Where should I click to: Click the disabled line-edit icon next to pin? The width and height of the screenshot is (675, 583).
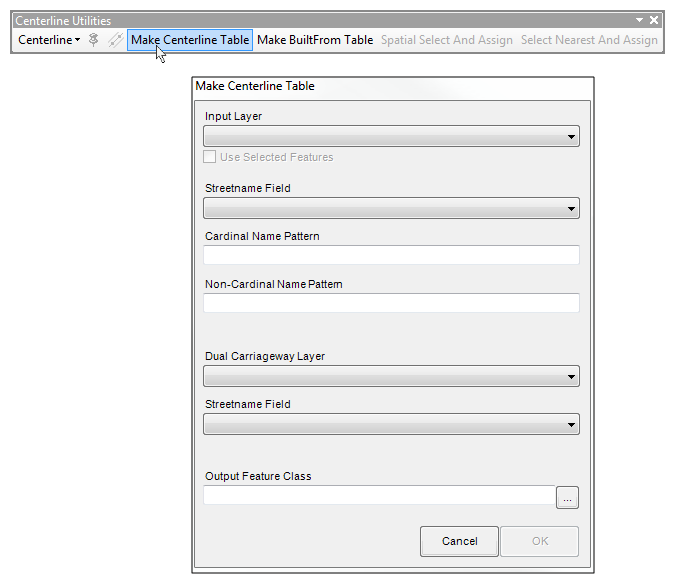115,40
